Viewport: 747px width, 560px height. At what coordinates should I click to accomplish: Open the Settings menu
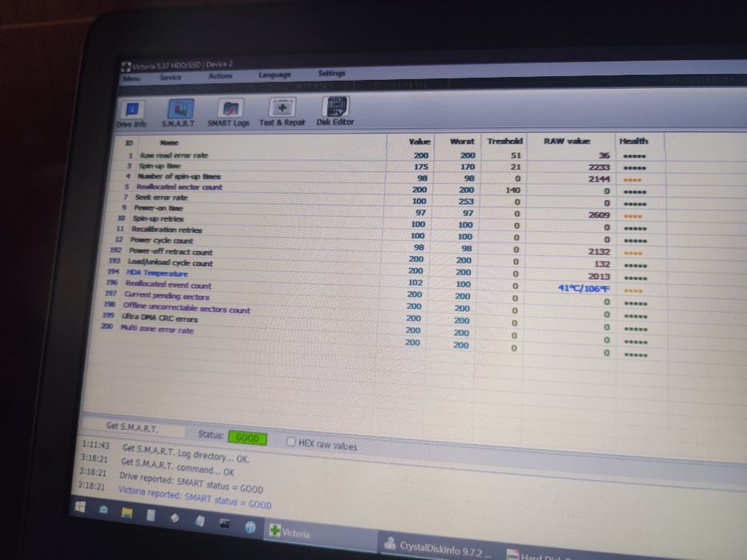[x=331, y=74]
